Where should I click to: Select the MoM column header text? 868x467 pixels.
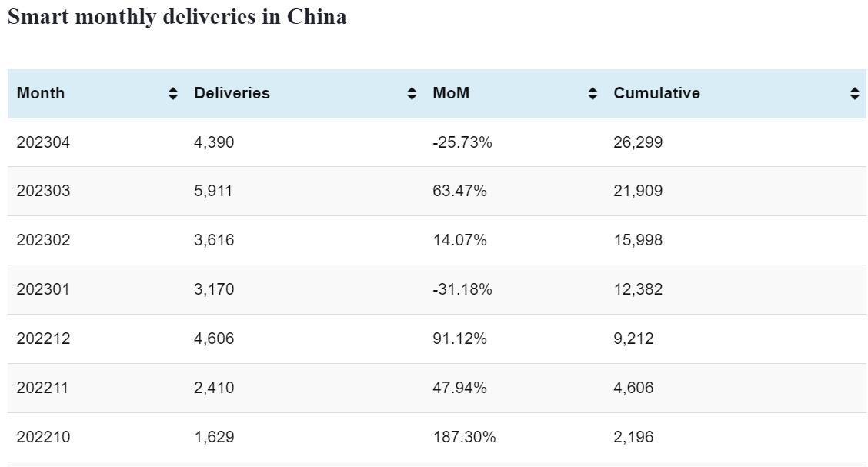[451, 93]
